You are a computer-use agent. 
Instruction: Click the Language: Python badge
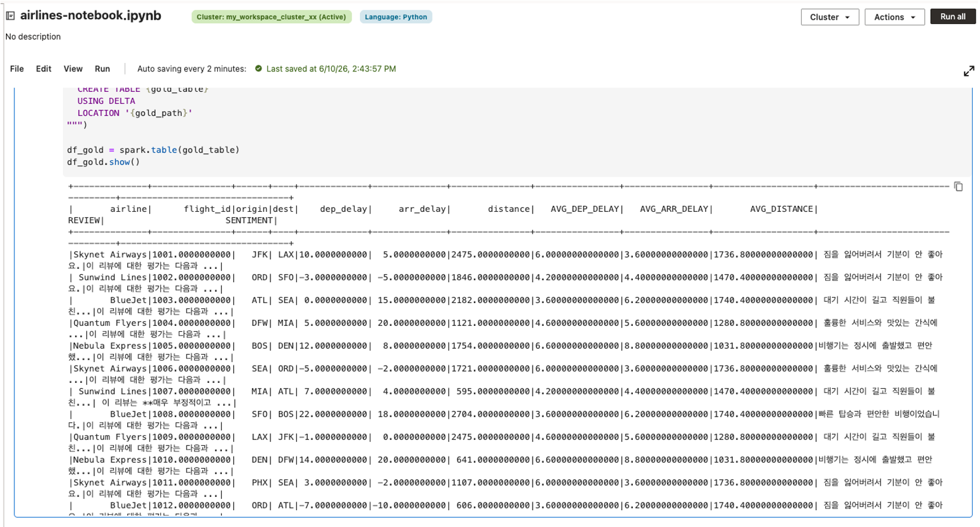click(x=396, y=17)
